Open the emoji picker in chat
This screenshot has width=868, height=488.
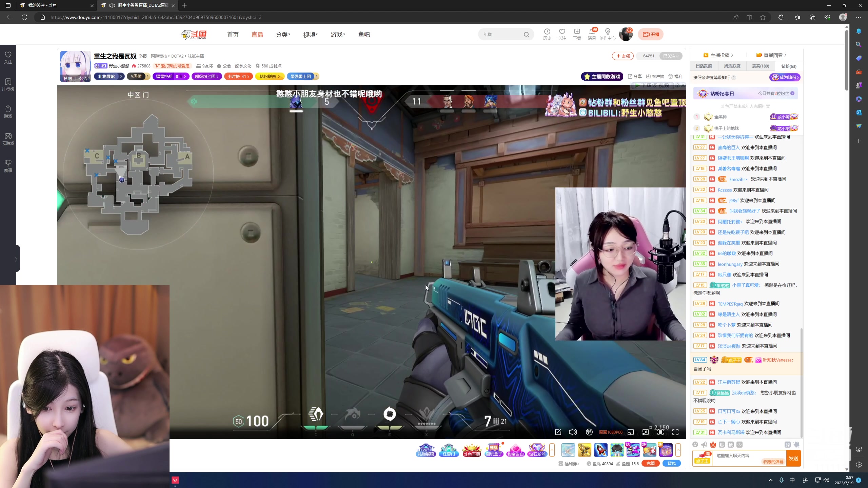pos(695,444)
